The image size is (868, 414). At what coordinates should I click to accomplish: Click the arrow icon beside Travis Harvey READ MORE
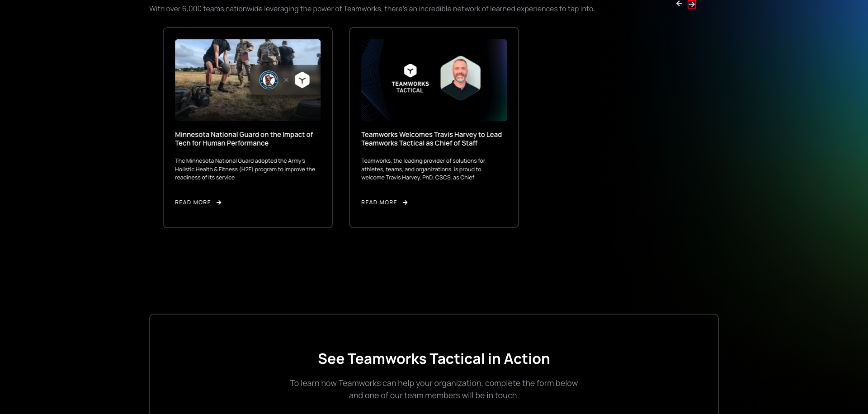click(405, 202)
